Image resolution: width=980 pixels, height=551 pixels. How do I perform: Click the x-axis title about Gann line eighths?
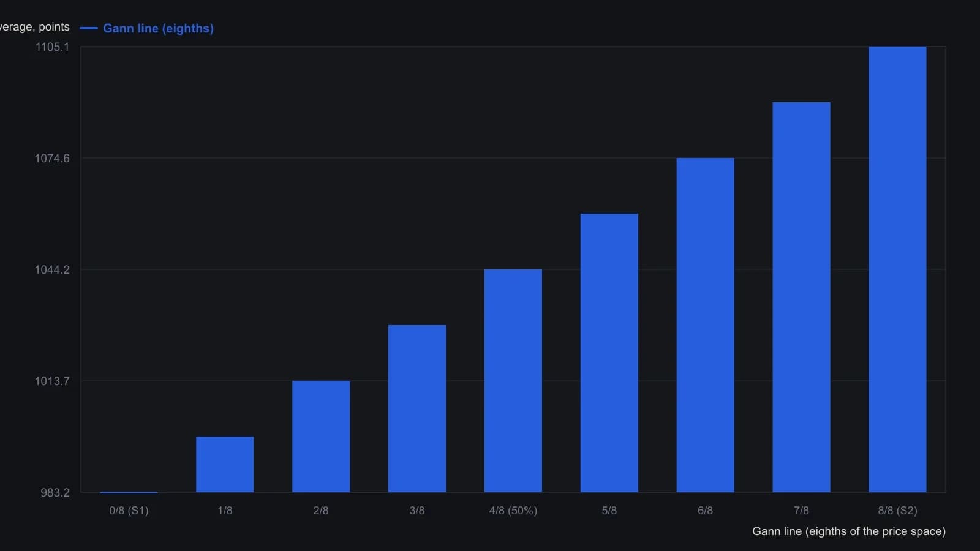pos(849,531)
